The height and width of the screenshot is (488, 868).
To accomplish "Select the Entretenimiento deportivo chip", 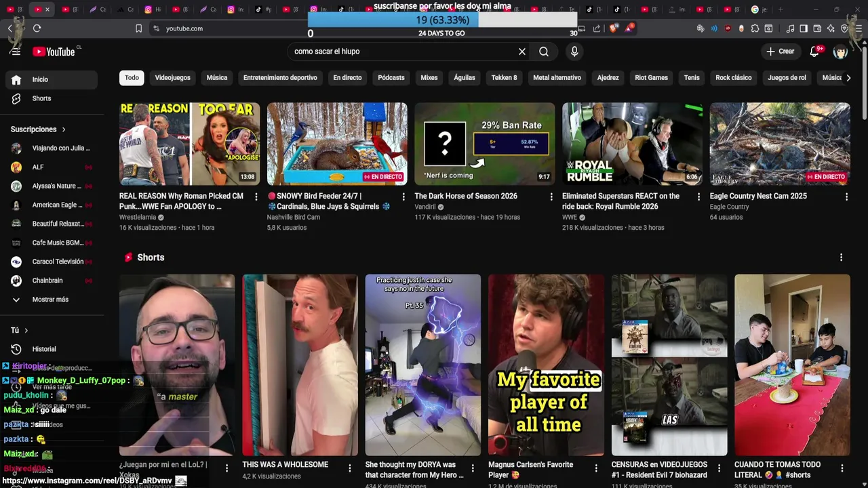I will (x=280, y=78).
